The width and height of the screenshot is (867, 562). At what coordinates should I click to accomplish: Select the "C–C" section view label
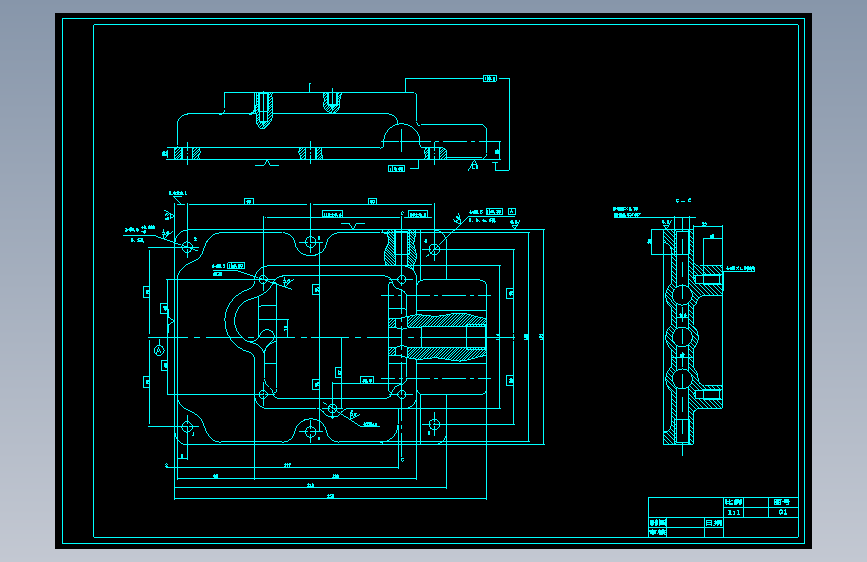pyautogui.click(x=683, y=201)
